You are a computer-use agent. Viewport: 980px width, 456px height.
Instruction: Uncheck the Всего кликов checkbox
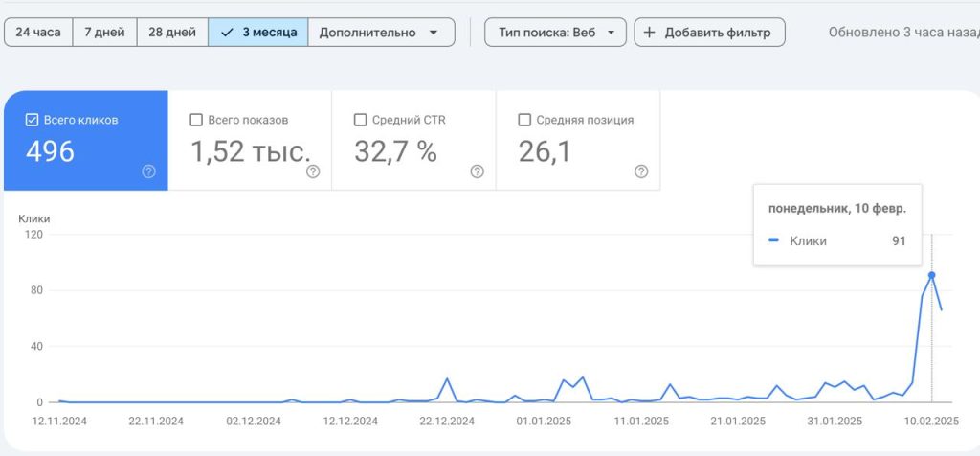click(32, 120)
